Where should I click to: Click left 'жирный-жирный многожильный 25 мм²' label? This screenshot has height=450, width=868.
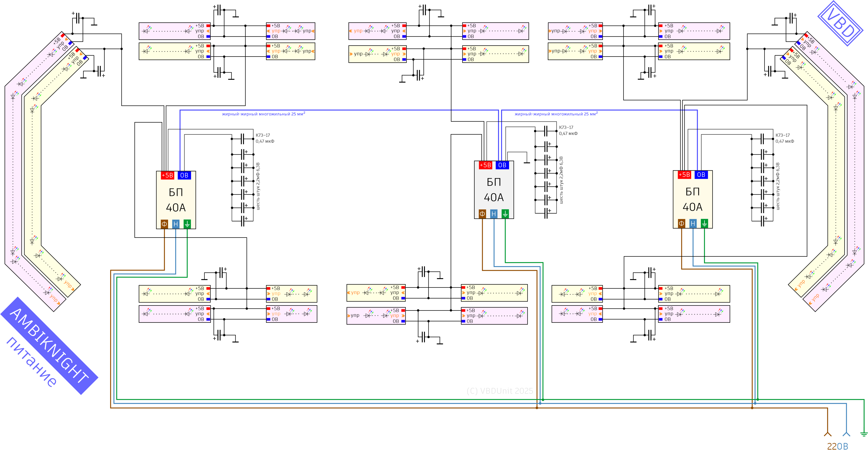coord(263,114)
